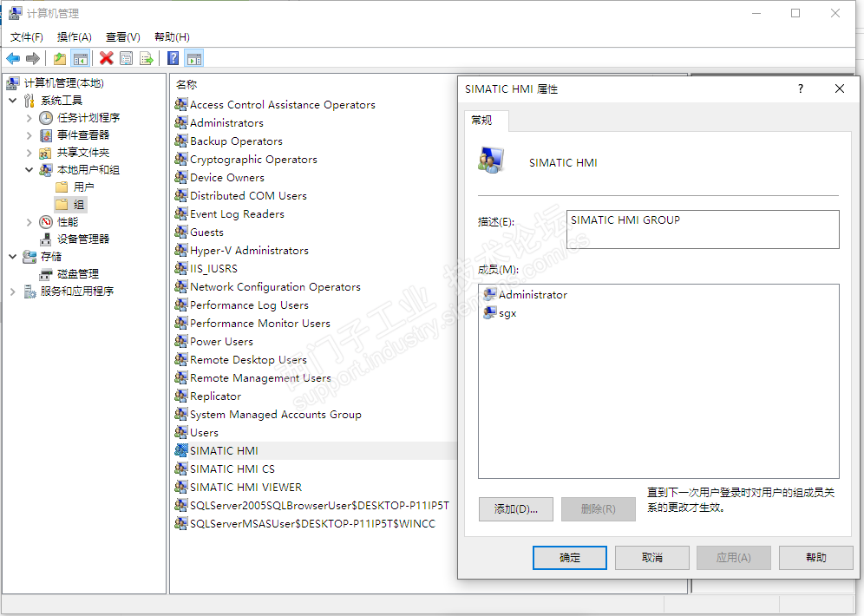Click the 描述 text field
Image resolution: width=864 pixels, height=616 pixels.
[x=703, y=229]
